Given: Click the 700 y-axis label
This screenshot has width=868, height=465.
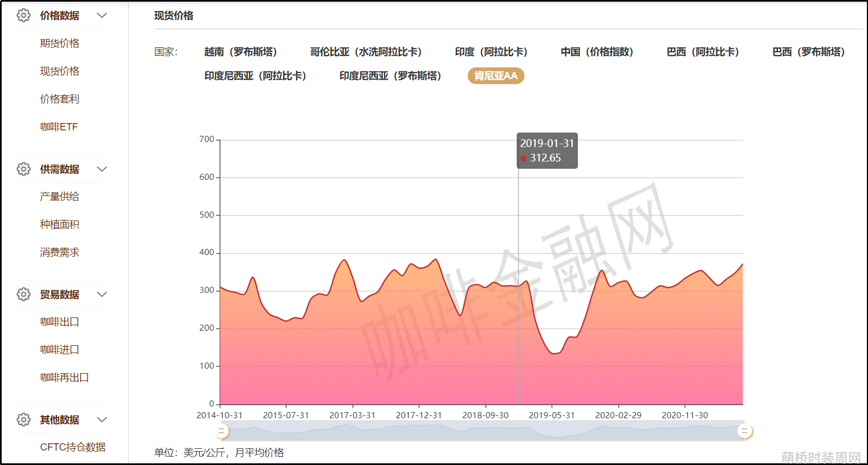Looking at the screenshot, I should point(207,139).
